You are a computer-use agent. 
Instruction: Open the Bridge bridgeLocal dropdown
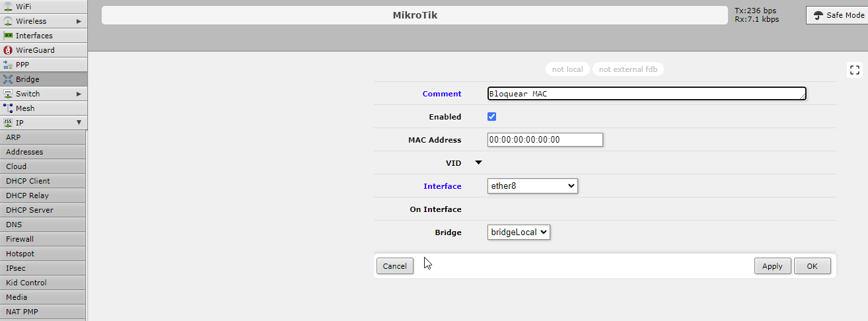click(519, 232)
